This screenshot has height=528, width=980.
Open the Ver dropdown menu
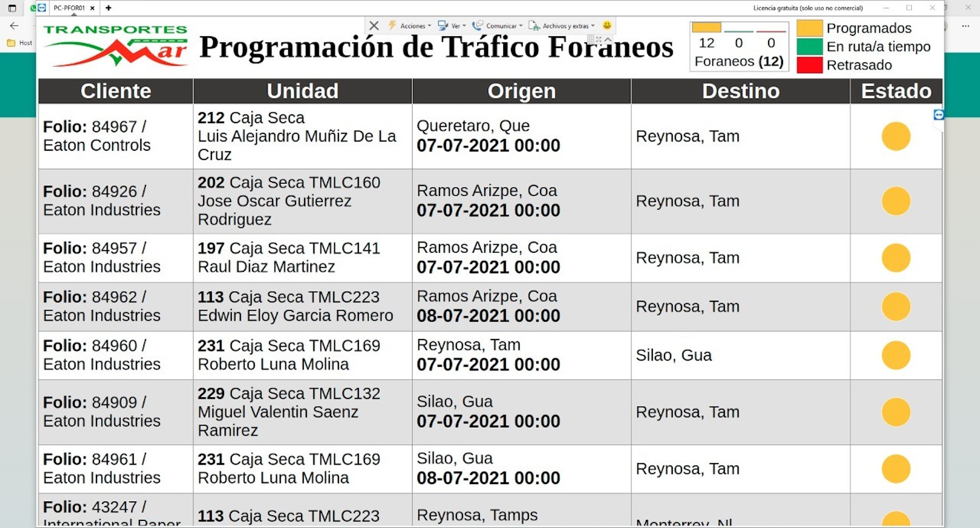(452, 26)
